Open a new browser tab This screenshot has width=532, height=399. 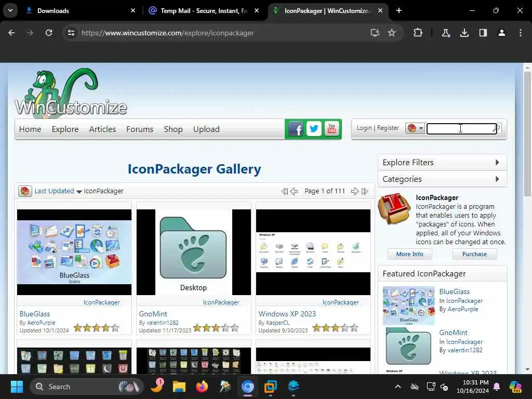398,10
